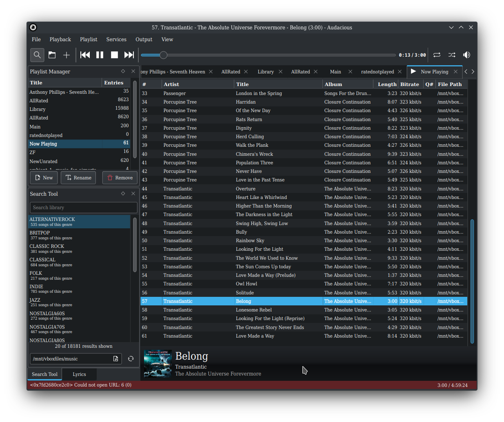Select the track Lonesome Rebel
The height and width of the screenshot is (422, 504).
click(304, 310)
